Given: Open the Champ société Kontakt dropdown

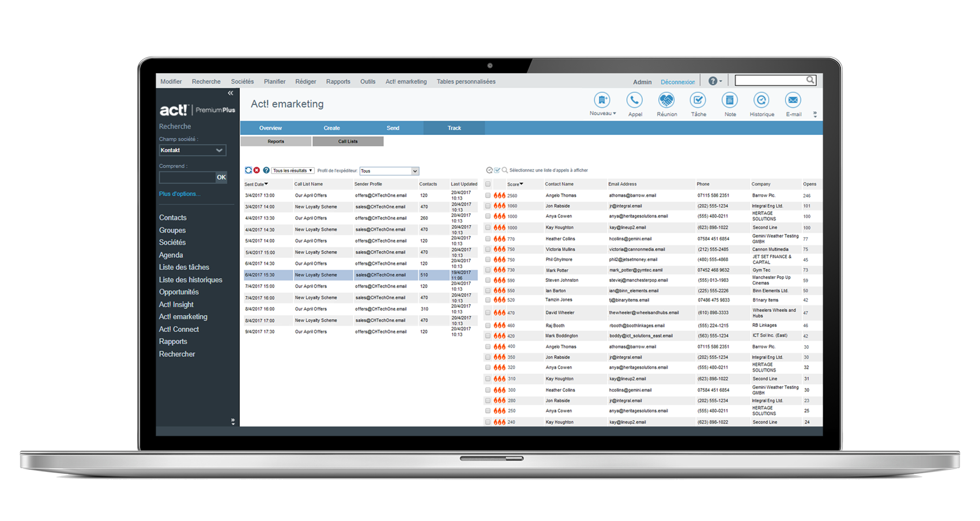Looking at the screenshot, I should (193, 150).
